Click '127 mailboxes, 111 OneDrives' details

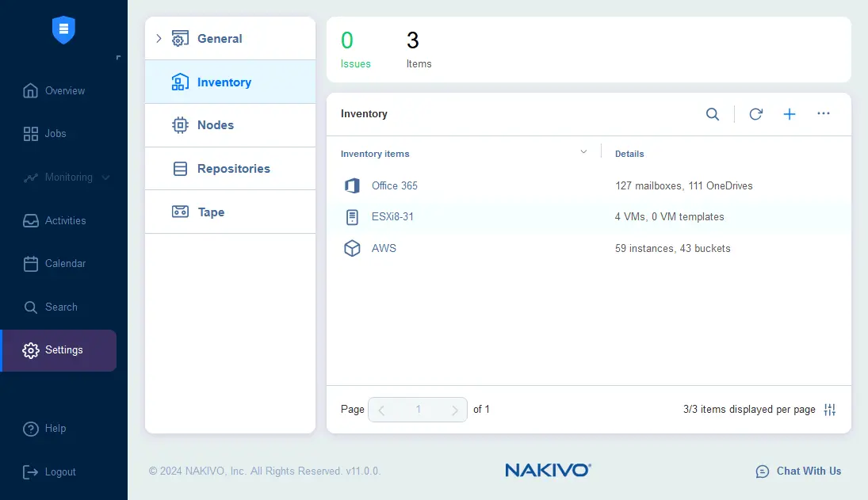pos(683,186)
